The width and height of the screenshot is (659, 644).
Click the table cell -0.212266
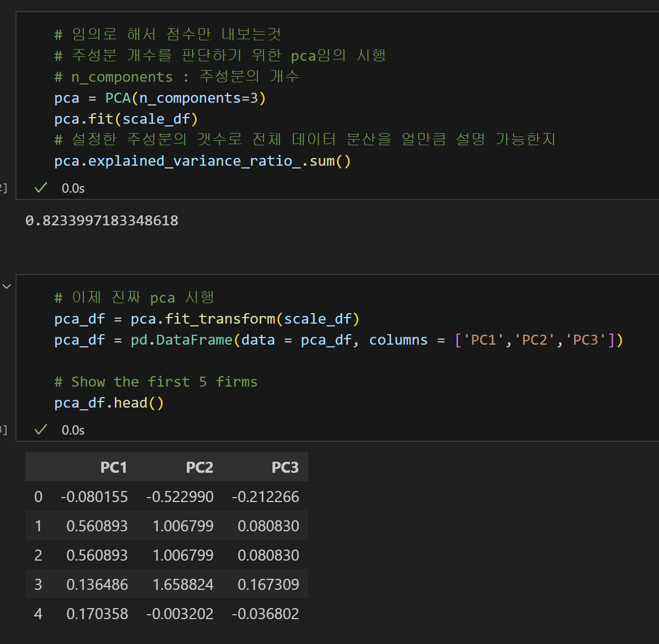coord(266,497)
